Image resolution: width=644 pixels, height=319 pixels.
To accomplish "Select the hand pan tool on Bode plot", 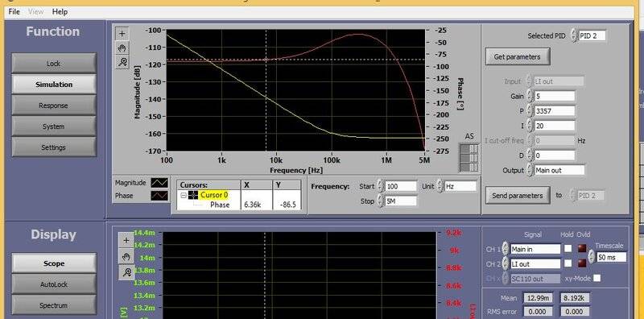I will (x=122, y=48).
